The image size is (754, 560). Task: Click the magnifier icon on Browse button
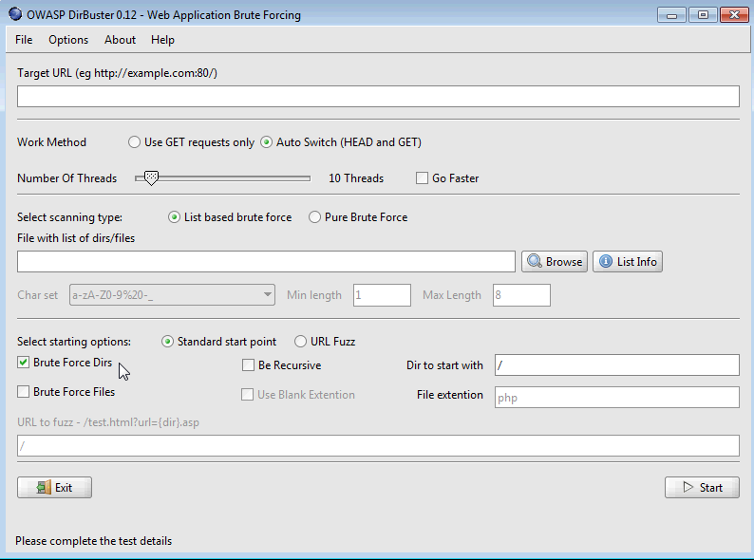tap(535, 261)
